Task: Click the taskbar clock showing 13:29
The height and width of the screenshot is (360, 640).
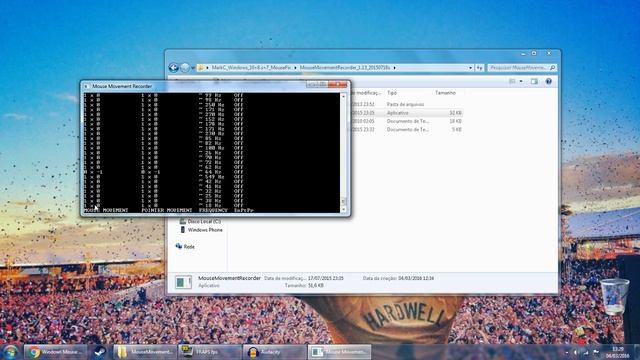Action: click(x=617, y=352)
